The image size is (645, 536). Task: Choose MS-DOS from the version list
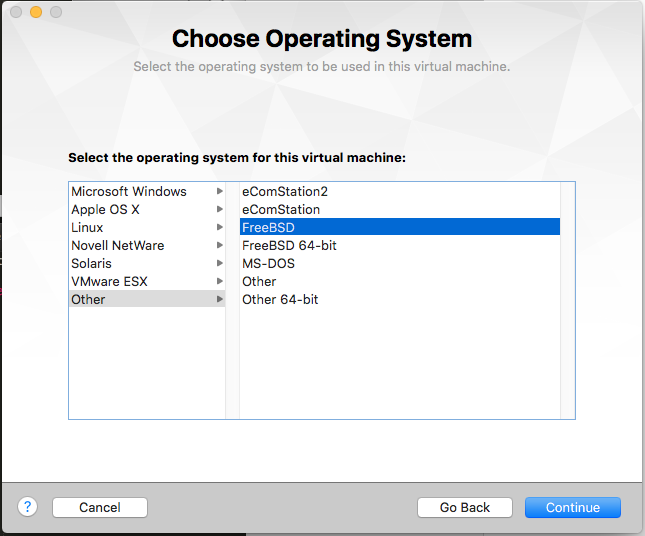pyautogui.click(x=399, y=263)
